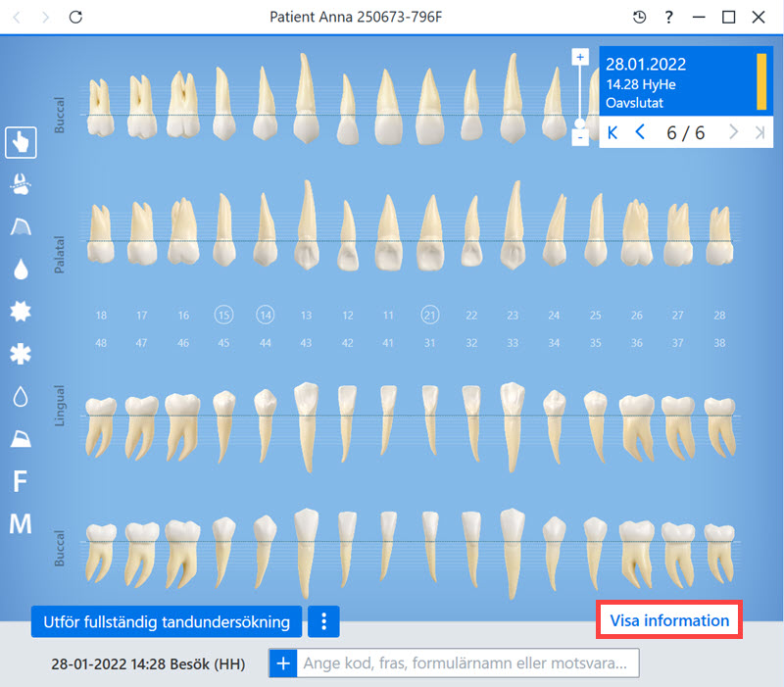784x687 pixels.
Task: Select the starburst tool icon
Action: (21, 312)
